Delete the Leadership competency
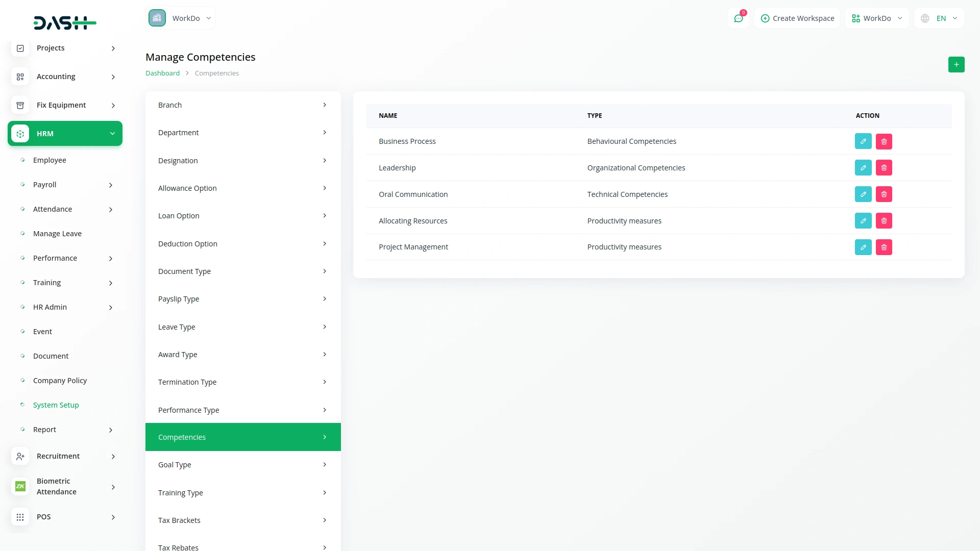This screenshot has height=551, width=980. click(884, 168)
